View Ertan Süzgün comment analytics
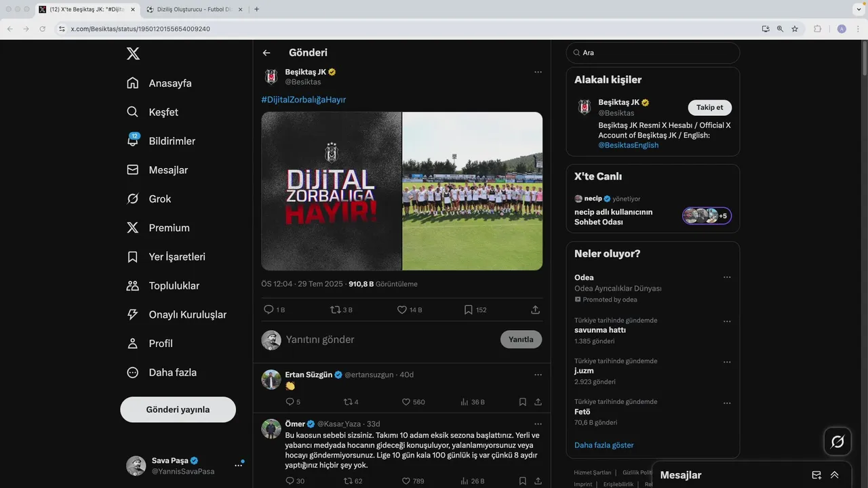The height and width of the screenshot is (488, 868). coord(473,402)
